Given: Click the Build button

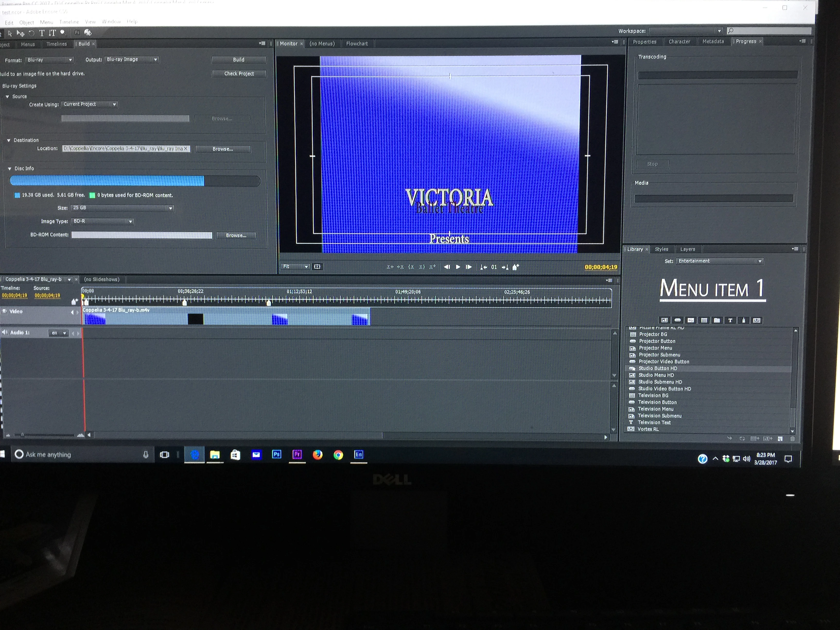Looking at the screenshot, I should (239, 60).
